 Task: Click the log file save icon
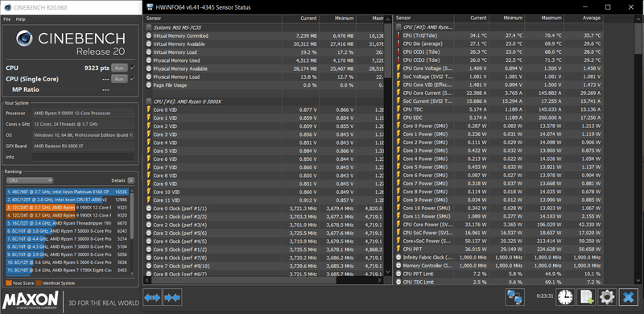[586, 297]
